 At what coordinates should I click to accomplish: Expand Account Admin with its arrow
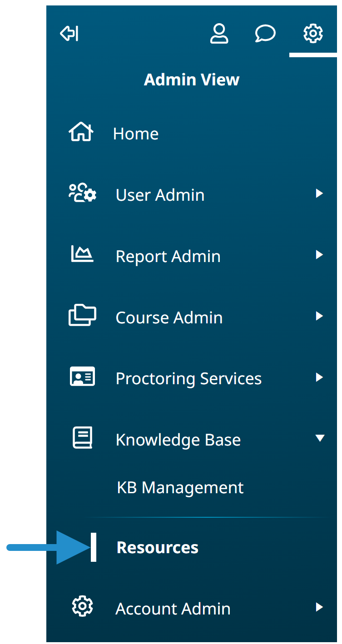(x=319, y=607)
